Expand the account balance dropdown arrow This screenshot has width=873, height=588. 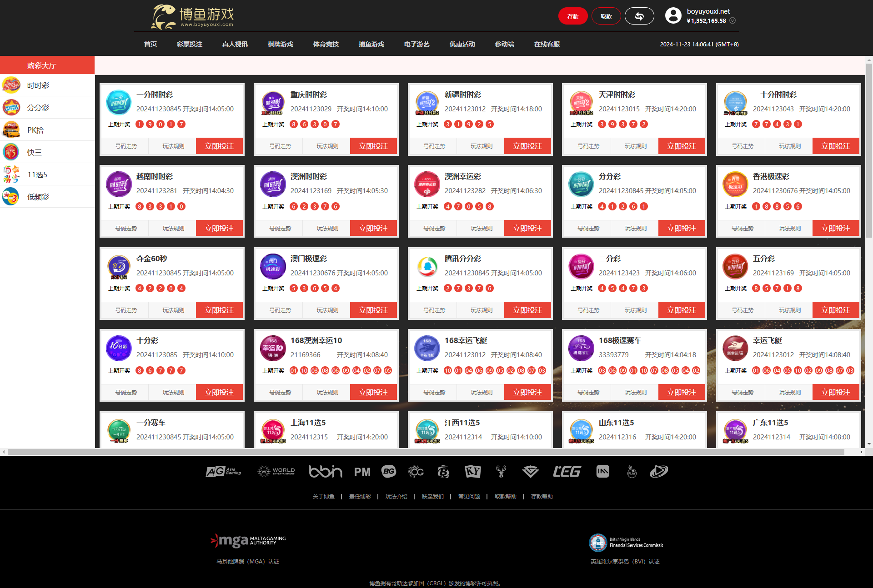[x=733, y=21]
